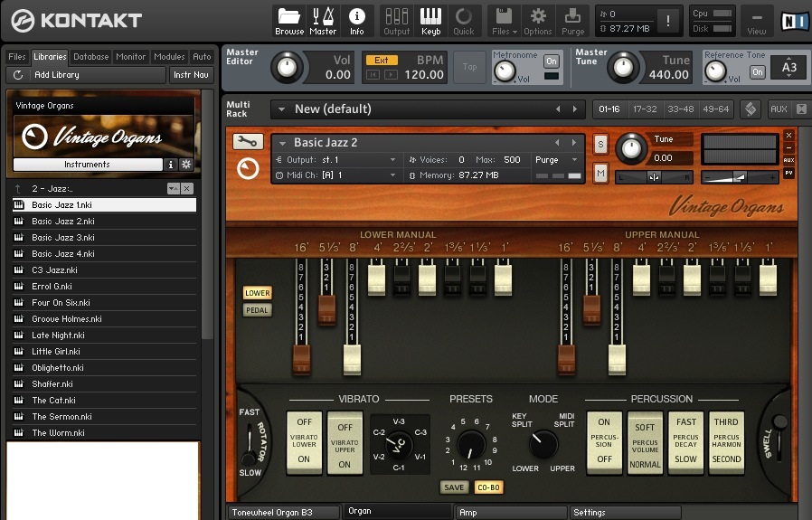Close the 2 - Jazz folder view

[x=187, y=188]
